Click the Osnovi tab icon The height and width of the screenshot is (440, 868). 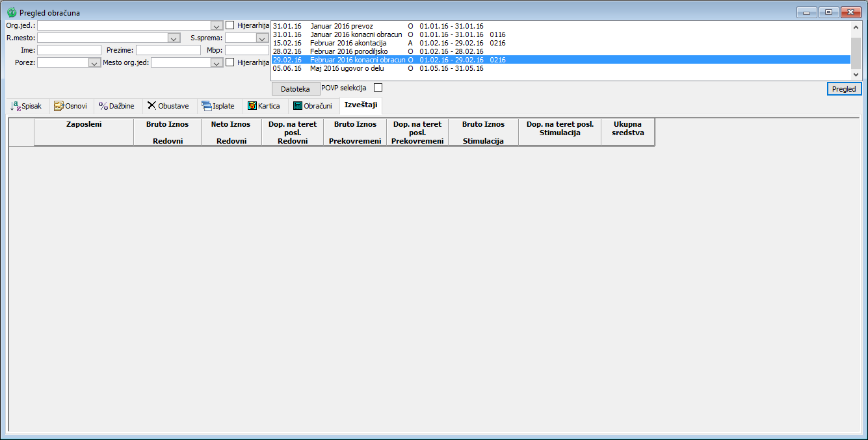pyautogui.click(x=59, y=106)
